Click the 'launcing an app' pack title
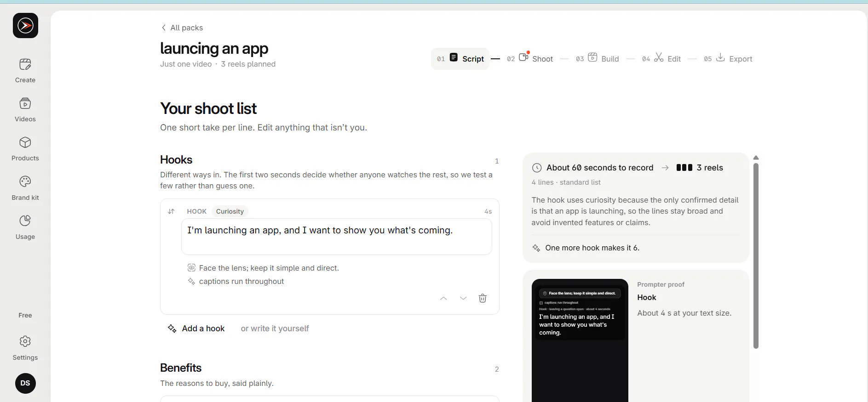868x402 pixels. (214, 48)
